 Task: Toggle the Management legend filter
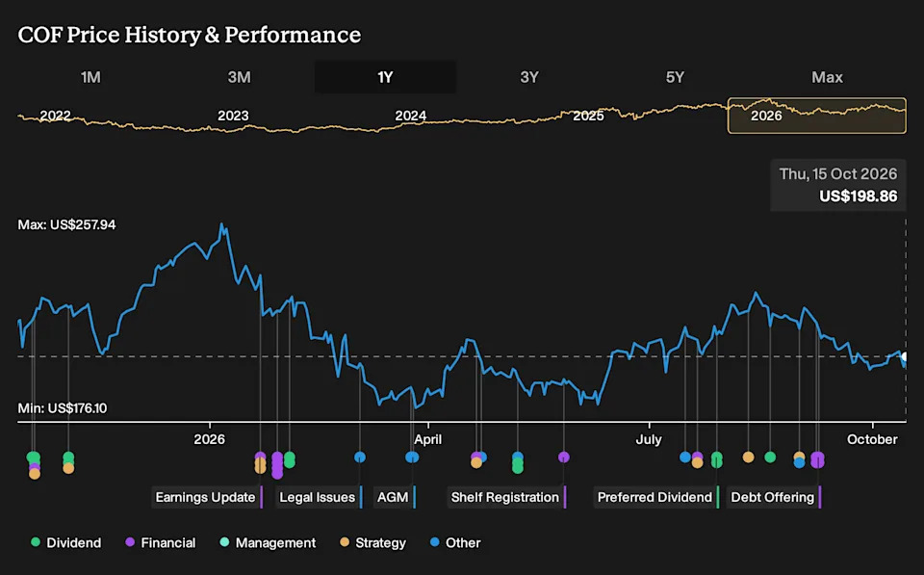click(268, 542)
